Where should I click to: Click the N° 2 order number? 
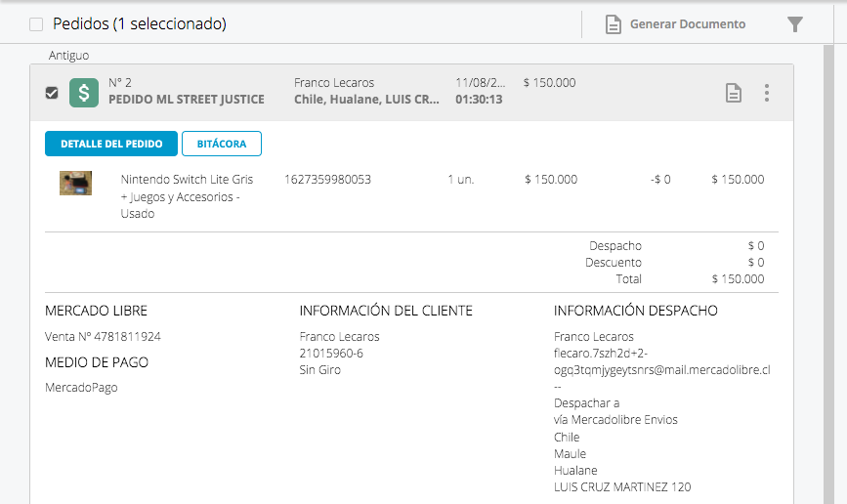coord(120,83)
